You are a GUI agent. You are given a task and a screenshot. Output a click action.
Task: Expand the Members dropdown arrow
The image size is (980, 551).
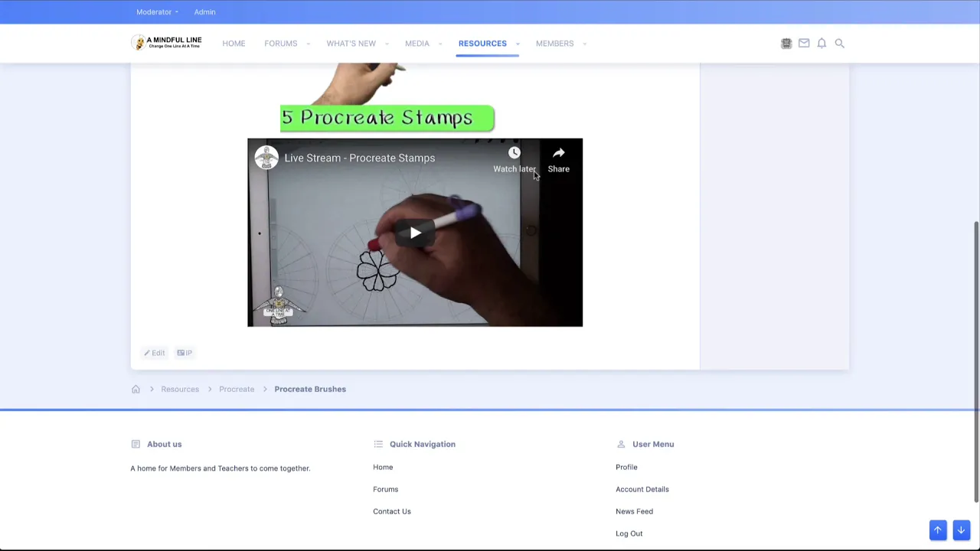click(584, 44)
